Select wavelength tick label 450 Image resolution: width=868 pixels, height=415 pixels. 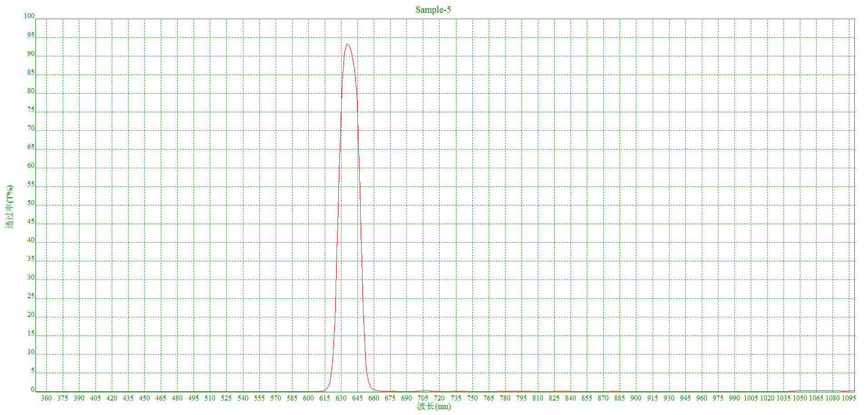[144, 398]
